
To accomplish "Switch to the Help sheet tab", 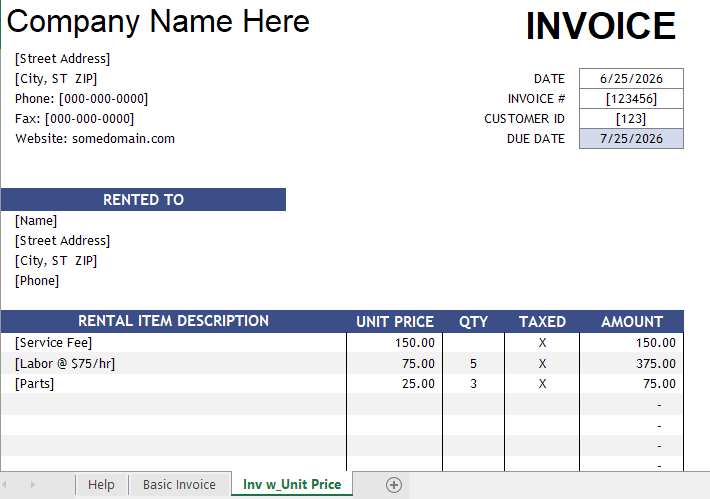I will coord(101,485).
